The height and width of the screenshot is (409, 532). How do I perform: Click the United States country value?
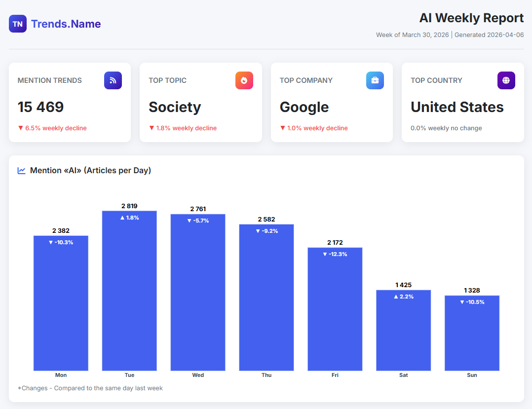click(456, 107)
